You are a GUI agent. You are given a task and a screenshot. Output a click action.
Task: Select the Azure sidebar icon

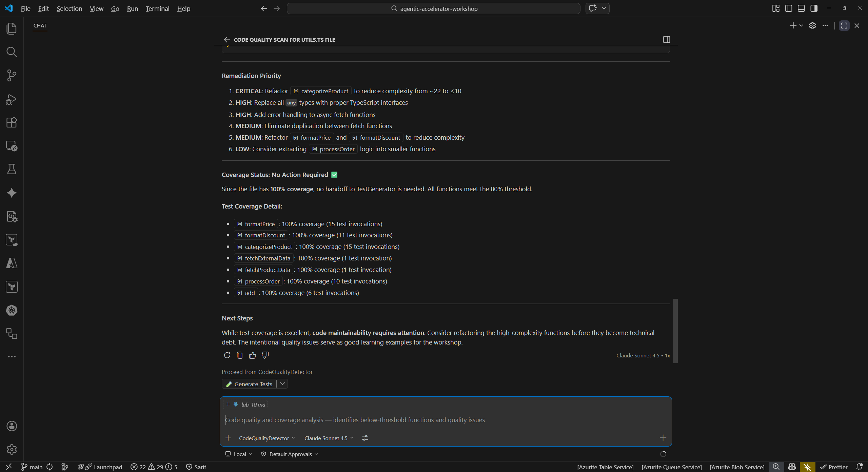pyautogui.click(x=12, y=263)
